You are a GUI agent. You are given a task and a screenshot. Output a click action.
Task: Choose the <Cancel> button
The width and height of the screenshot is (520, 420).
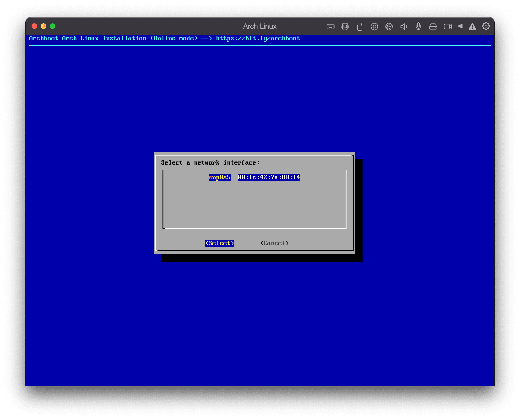pyautogui.click(x=274, y=243)
